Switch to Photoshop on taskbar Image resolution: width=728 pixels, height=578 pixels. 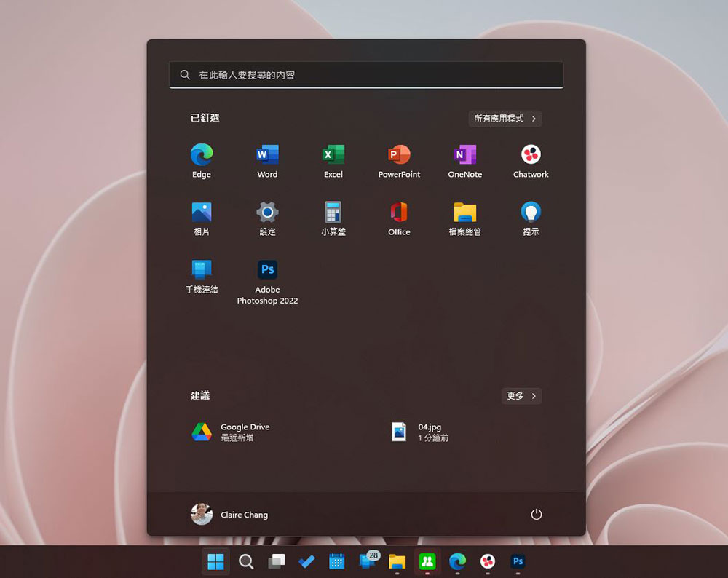518,562
